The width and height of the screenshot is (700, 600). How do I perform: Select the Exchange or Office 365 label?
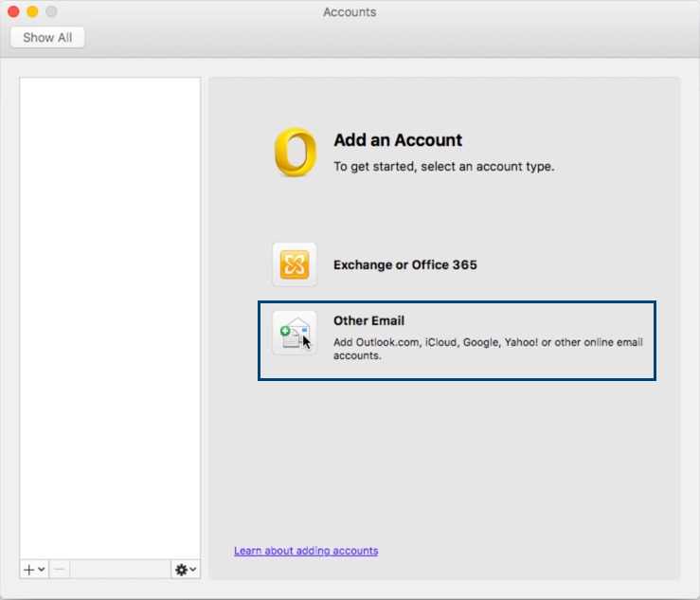404,265
